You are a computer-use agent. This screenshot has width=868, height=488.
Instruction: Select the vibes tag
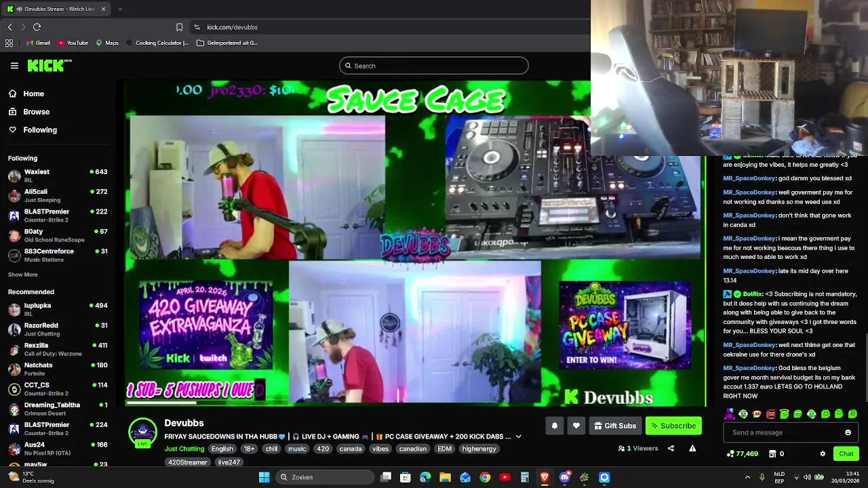[x=380, y=449]
